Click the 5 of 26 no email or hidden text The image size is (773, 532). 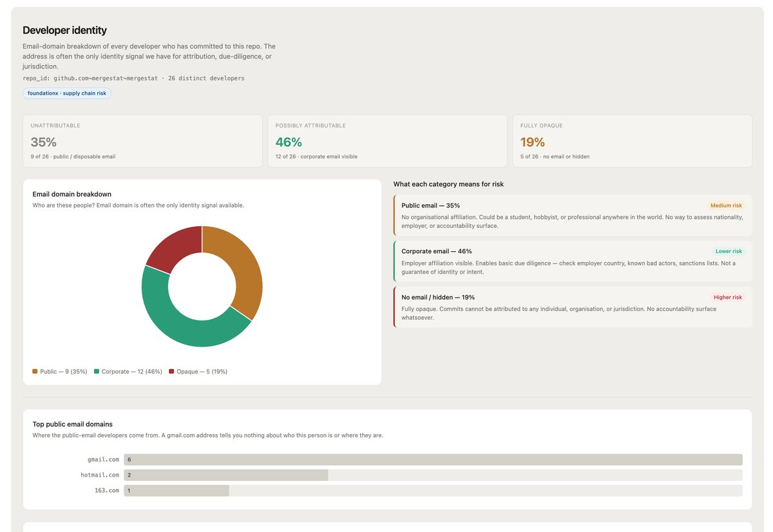click(555, 157)
